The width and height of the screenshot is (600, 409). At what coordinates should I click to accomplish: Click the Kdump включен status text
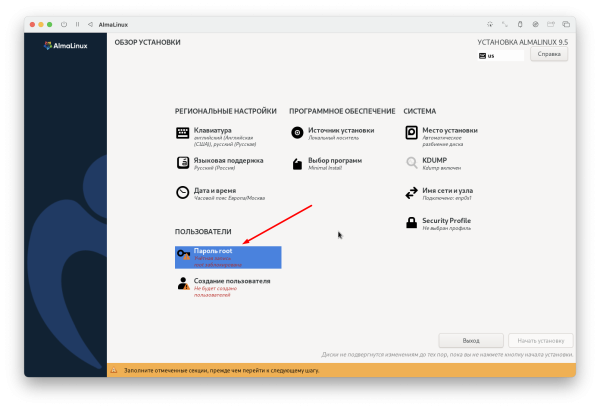pyautogui.click(x=442, y=168)
